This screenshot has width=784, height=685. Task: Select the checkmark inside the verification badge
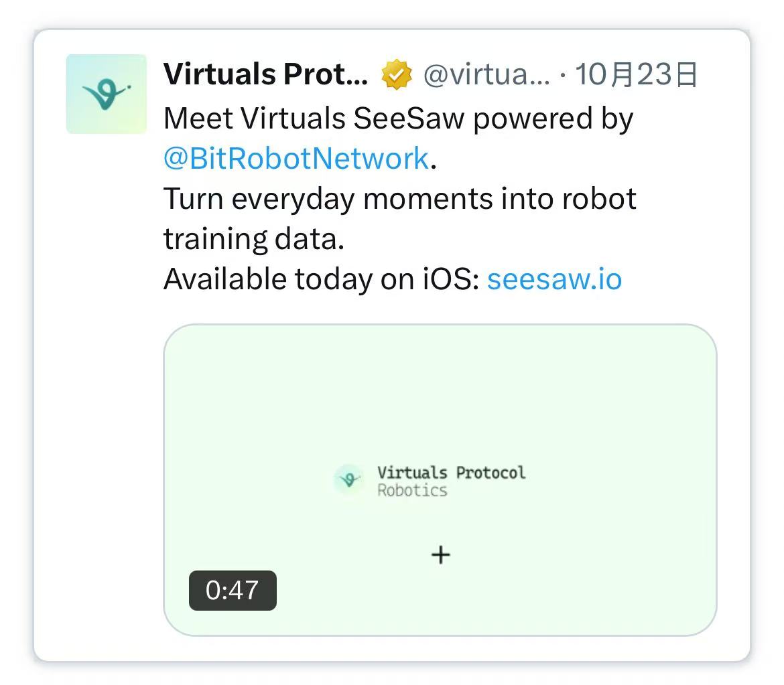(x=397, y=74)
